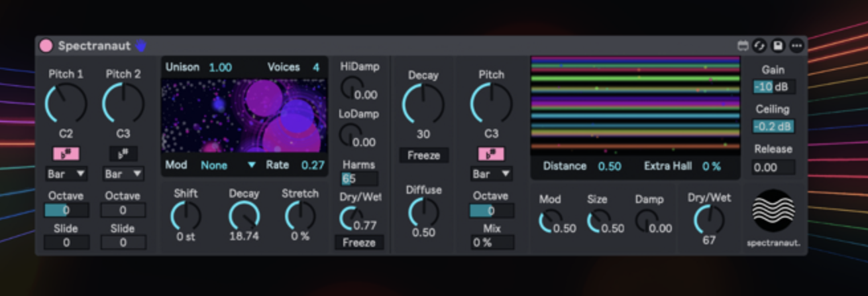The height and width of the screenshot is (296, 868).
Task: Click the reverb Mod knob
Action: tap(550, 221)
